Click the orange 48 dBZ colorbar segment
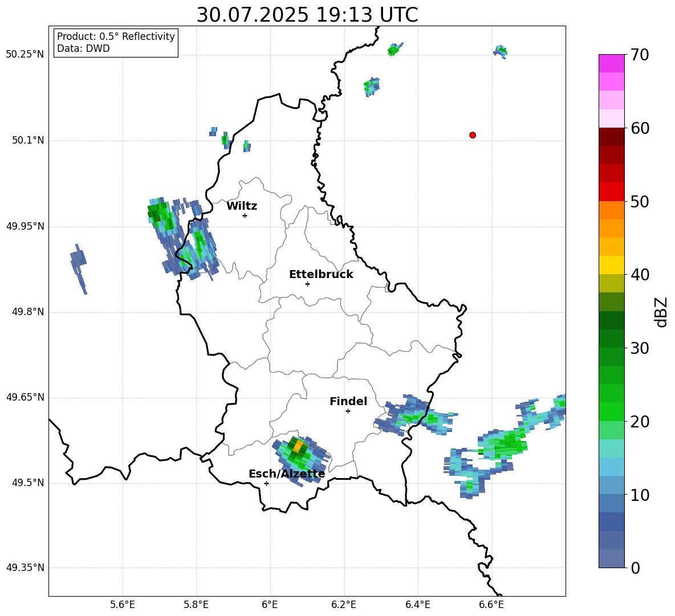This screenshot has height=616, width=675. [x=611, y=210]
